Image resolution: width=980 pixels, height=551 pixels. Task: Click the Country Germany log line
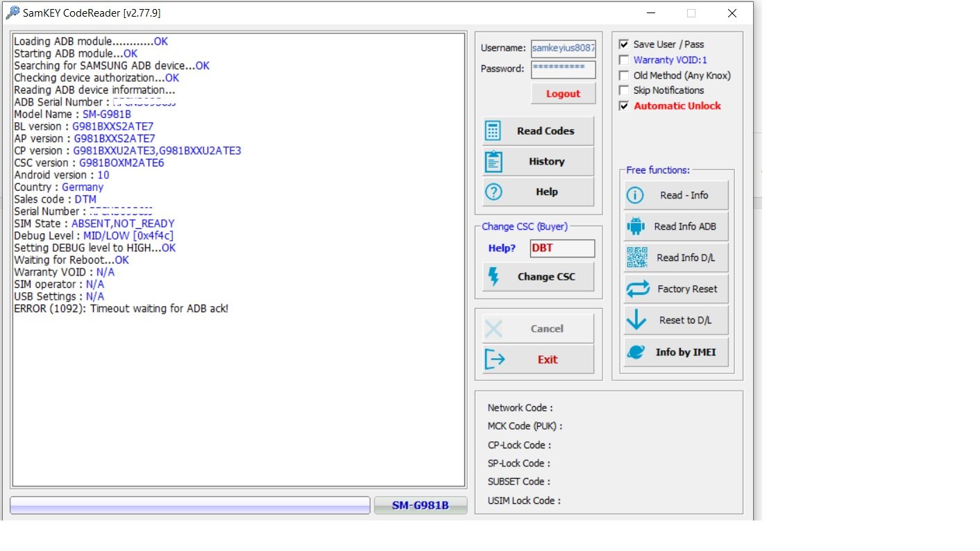tap(59, 187)
